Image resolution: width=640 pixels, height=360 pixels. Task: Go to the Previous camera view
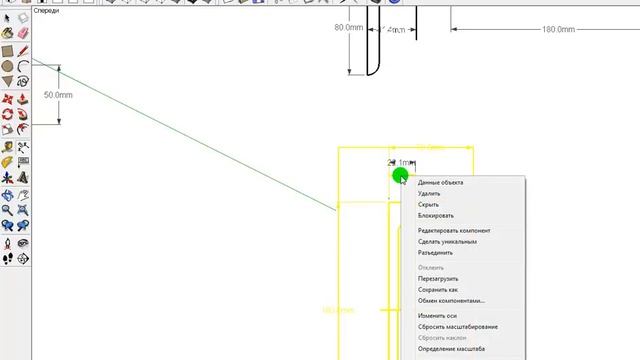click(7, 226)
